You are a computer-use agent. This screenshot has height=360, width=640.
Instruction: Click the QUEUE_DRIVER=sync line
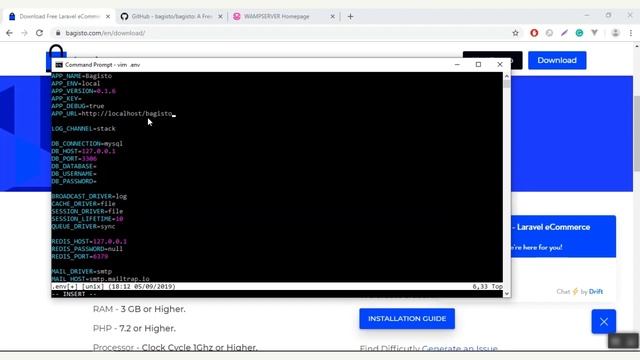(x=83, y=226)
